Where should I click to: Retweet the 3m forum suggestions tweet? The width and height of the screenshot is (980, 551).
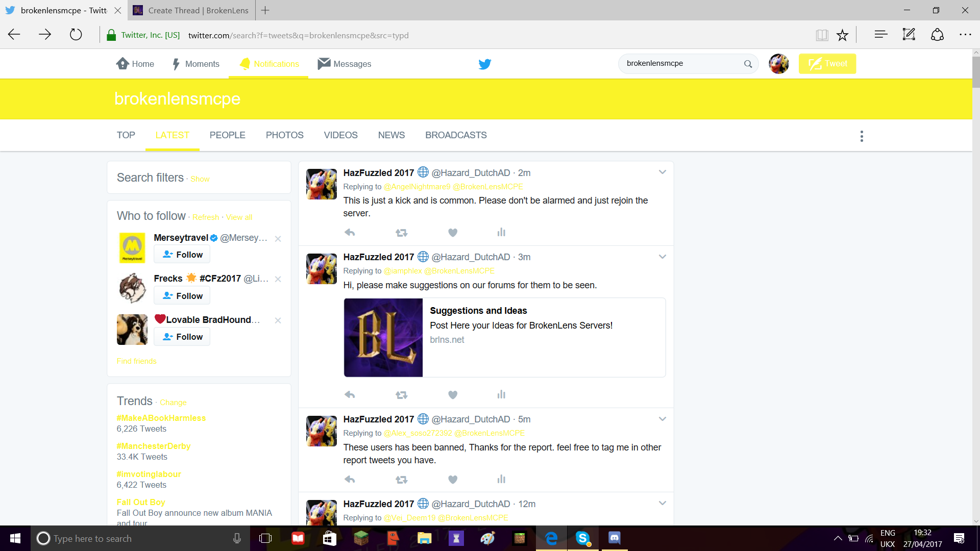[x=402, y=395]
